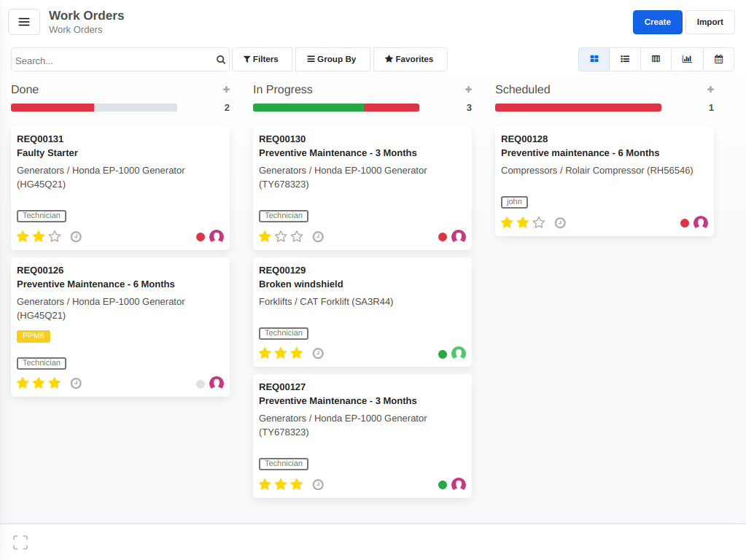Click the Work Orders breadcrumb
The width and height of the screenshot is (746, 560).
click(x=75, y=31)
